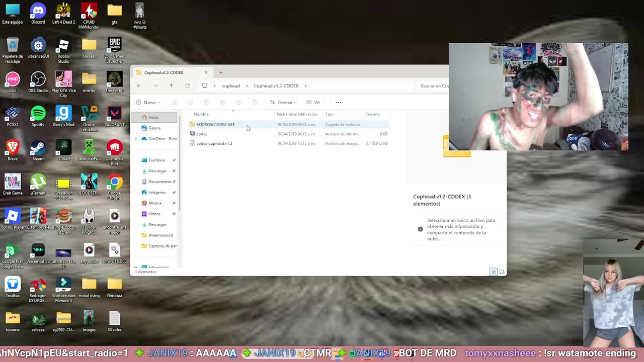The height and width of the screenshot is (362, 644).
Task: Open Left 4 Dead 2 desktop shortcut
Action: coord(63,14)
